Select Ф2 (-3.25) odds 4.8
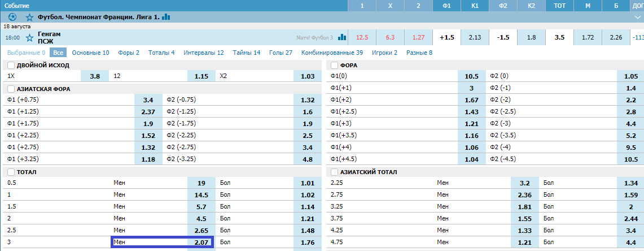The width and height of the screenshot is (644, 251). click(x=308, y=159)
